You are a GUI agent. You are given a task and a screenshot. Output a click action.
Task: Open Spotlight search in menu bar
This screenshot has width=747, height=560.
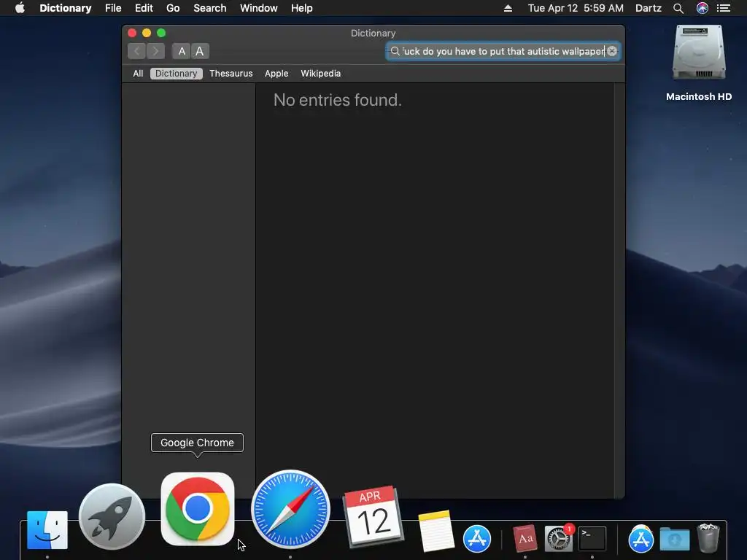[678, 8]
